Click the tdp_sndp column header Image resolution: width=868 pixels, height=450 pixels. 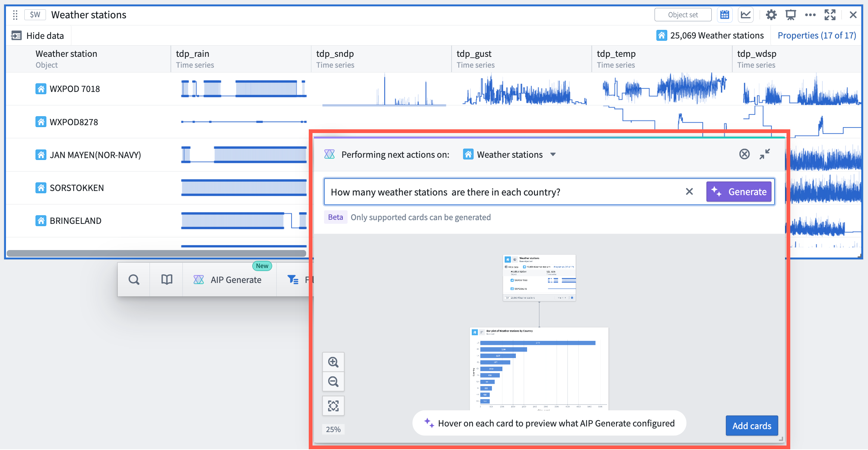tap(381, 59)
